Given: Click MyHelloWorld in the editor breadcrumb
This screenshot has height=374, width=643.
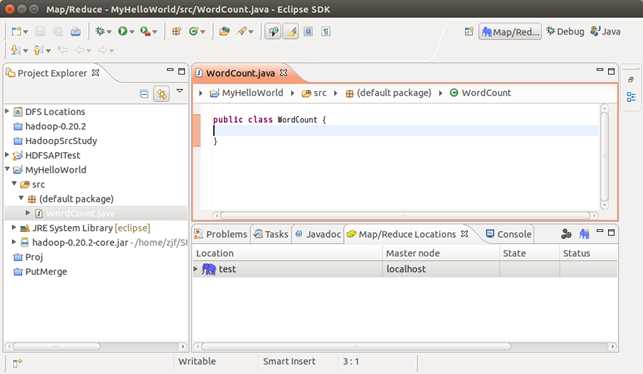Looking at the screenshot, I should point(246,93).
